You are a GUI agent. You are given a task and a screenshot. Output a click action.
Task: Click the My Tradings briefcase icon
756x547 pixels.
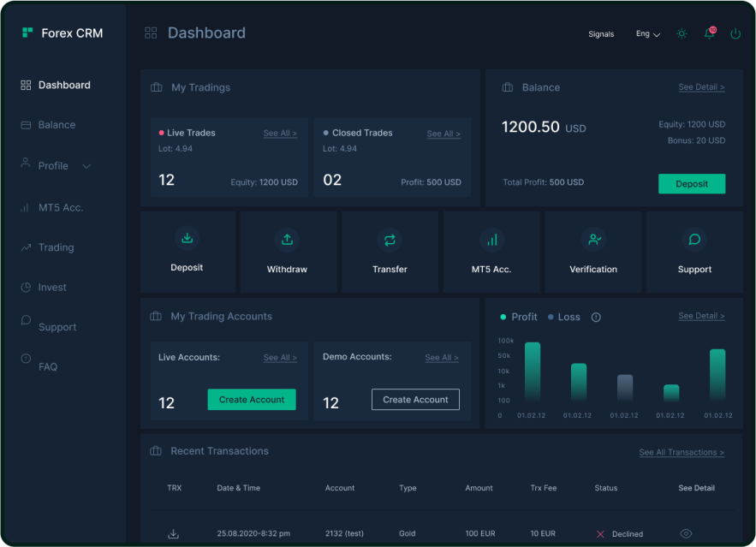[156, 87]
